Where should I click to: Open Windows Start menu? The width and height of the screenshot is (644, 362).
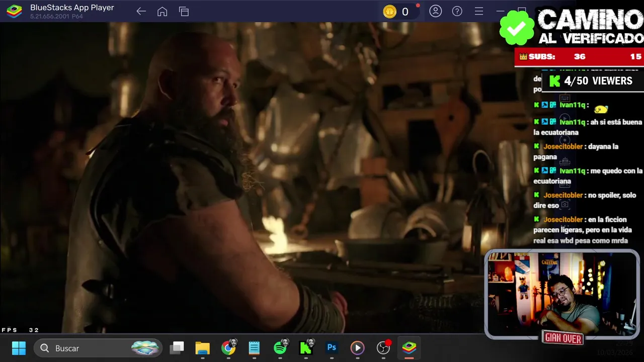19,348
